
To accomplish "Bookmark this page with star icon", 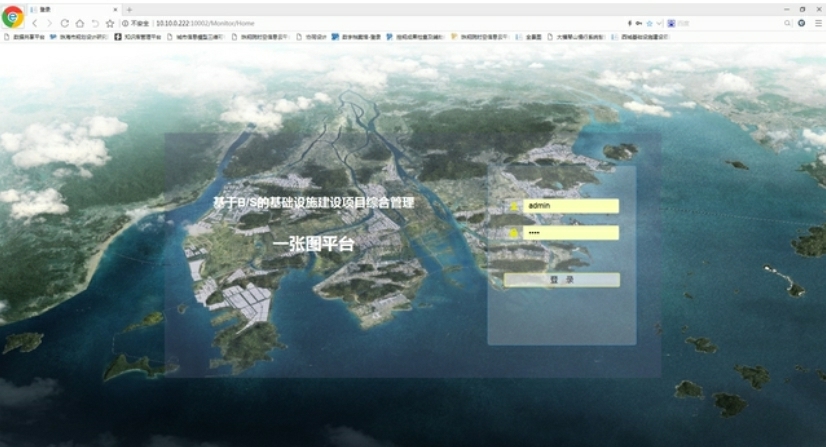I will [x=110, y=22].
